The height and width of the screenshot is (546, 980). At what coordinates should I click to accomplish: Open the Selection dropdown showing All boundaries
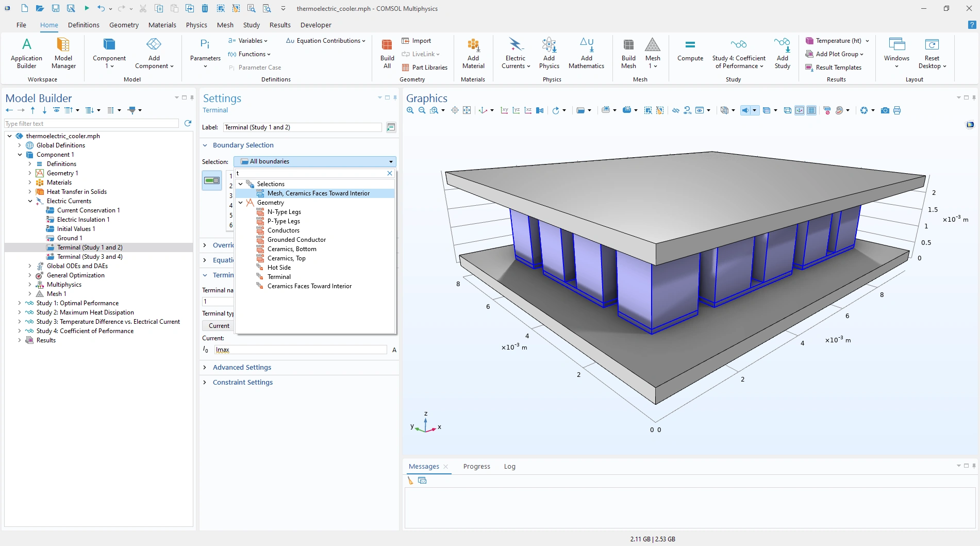[315, 161]
